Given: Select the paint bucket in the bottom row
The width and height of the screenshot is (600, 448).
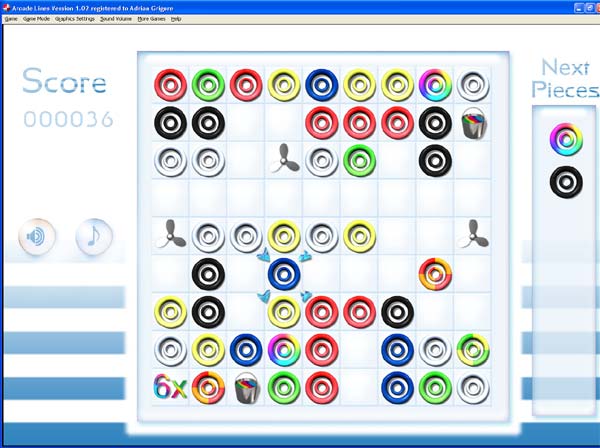Looking at the screenshot, I should pos(246,387).
